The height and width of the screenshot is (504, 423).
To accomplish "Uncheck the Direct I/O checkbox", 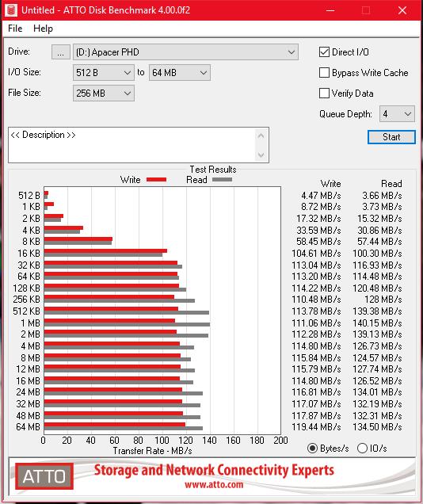I will click(x=324, y=52).
